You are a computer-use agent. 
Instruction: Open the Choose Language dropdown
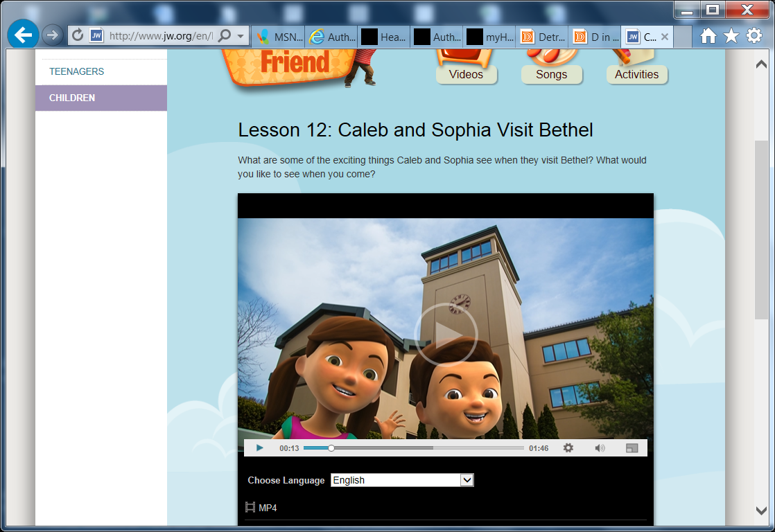(402, 480)
